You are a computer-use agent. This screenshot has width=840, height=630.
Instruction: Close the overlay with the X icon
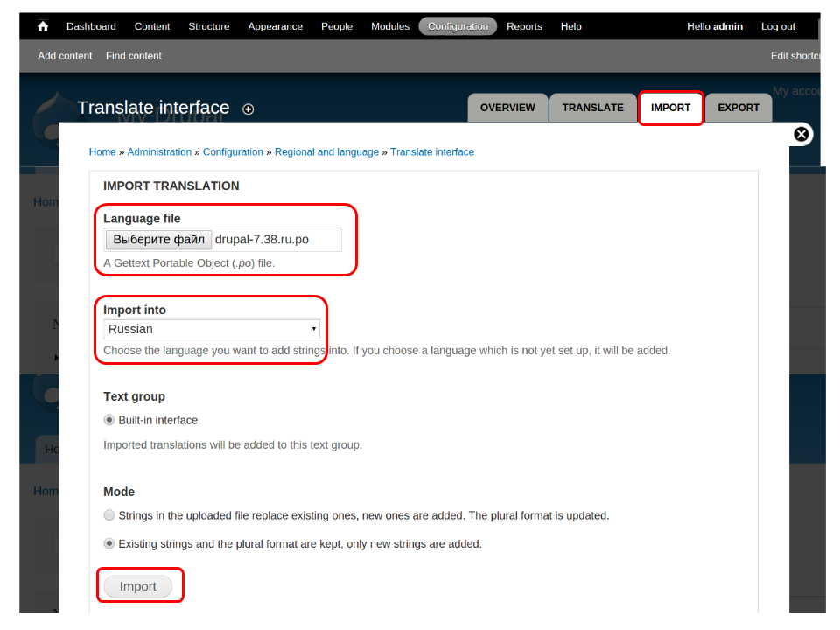(801, 134)
